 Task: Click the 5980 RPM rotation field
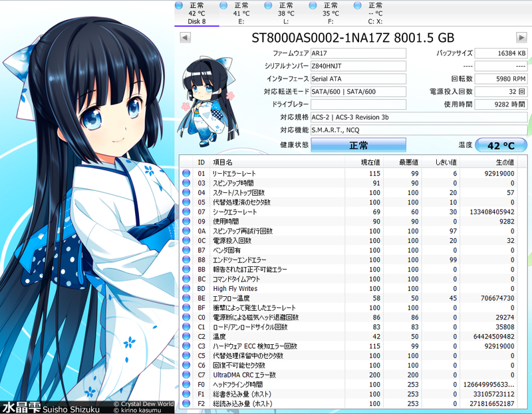(501, 79)
